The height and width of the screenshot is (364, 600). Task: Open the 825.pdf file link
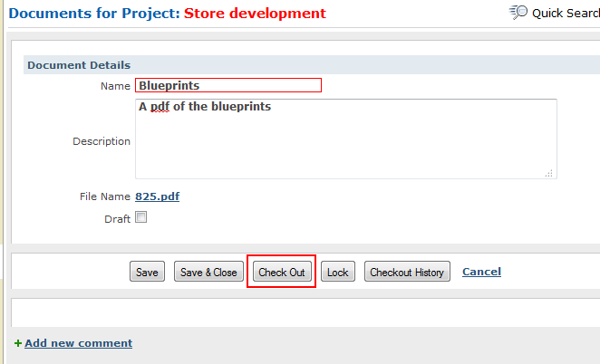coord(158,196)
